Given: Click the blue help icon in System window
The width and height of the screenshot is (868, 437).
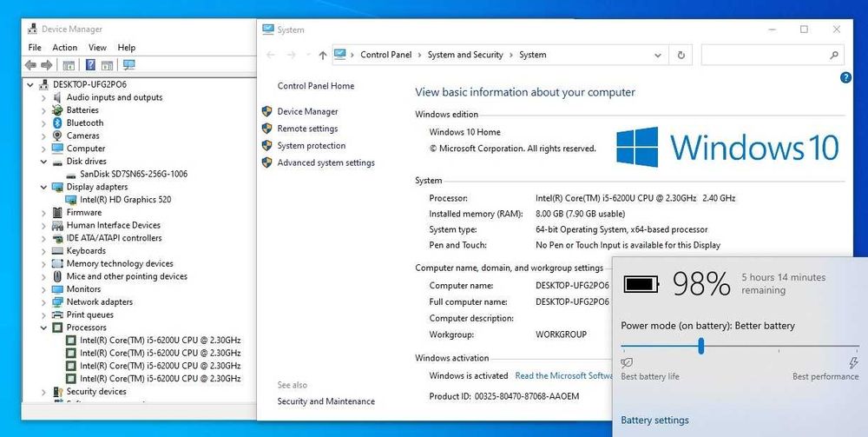Looking at the screenshot, I should [x=845, y=78].
